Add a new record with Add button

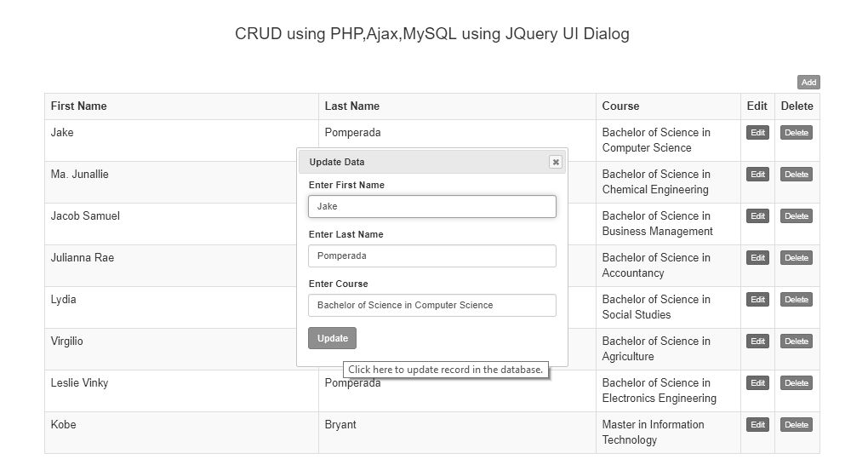[x=808, y=82]
